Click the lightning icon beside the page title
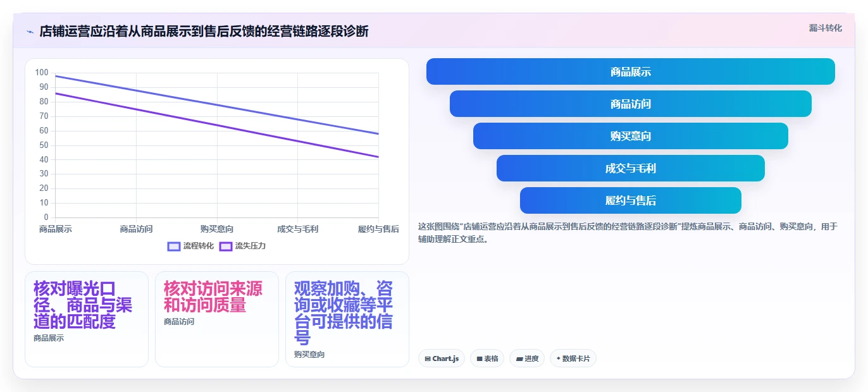The height and width of the screenshot is (392, 868). [30, 32]
